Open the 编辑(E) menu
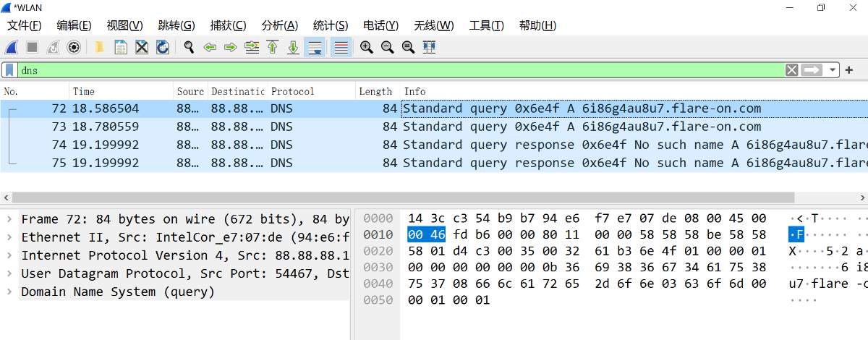Image resolution: width=868 pixels, height=340 pixels. (74, 25)
